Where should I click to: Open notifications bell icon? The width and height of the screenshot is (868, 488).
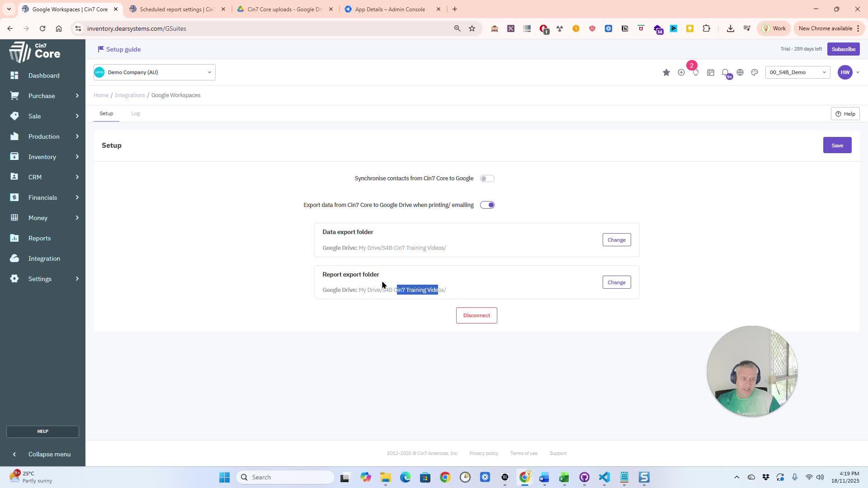[725, 72]
